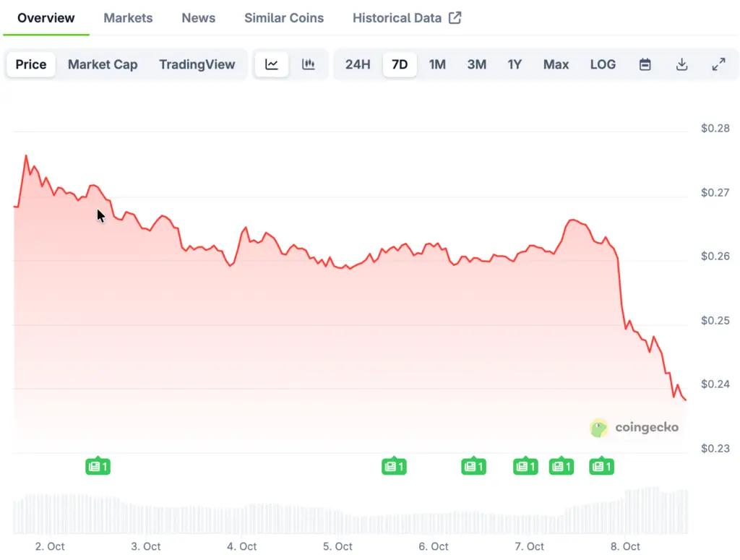
Task: Switch to line chart view icon
Action: tap(272, 64)
